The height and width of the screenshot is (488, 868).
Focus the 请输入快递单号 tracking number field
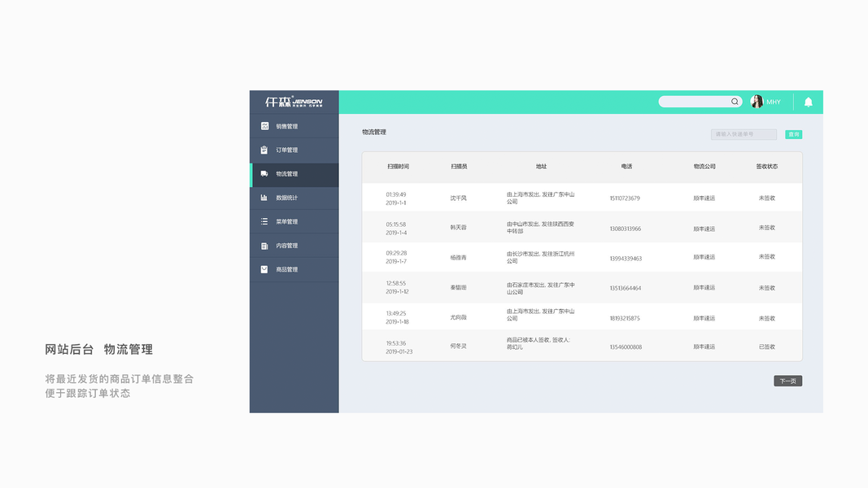pos(744,134)
